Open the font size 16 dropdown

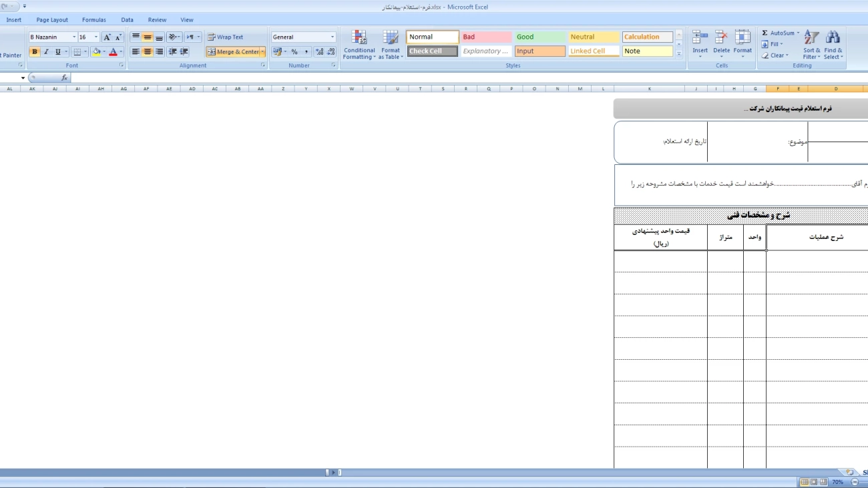[96, 37]
